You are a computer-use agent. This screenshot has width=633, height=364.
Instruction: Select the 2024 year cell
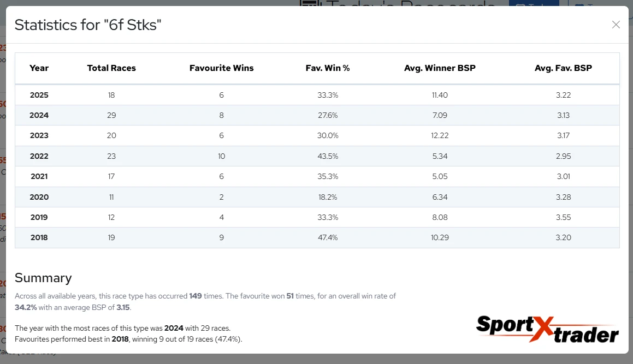39,115
